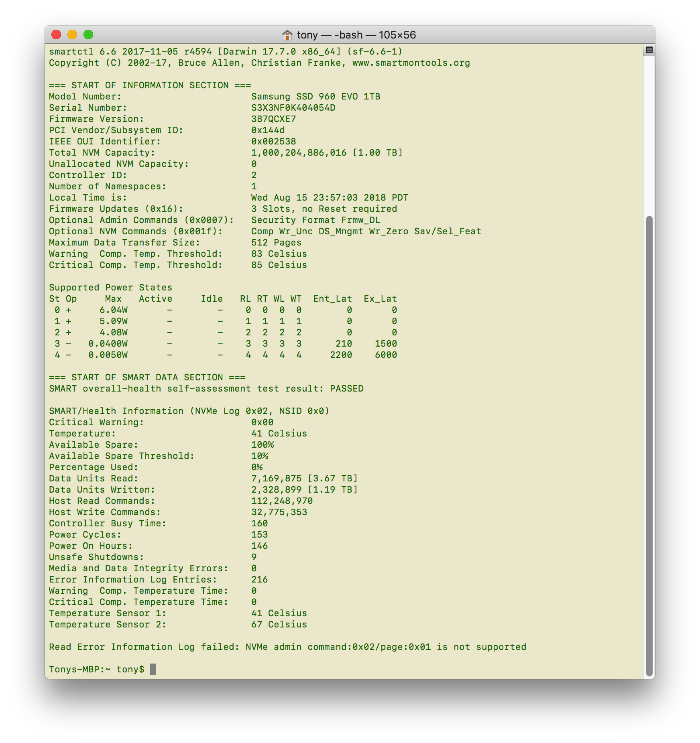The width and height of the screenshot is (700, 743).
Task: Click spare threshold value '10%'
Action: click(x=260, y=456)
